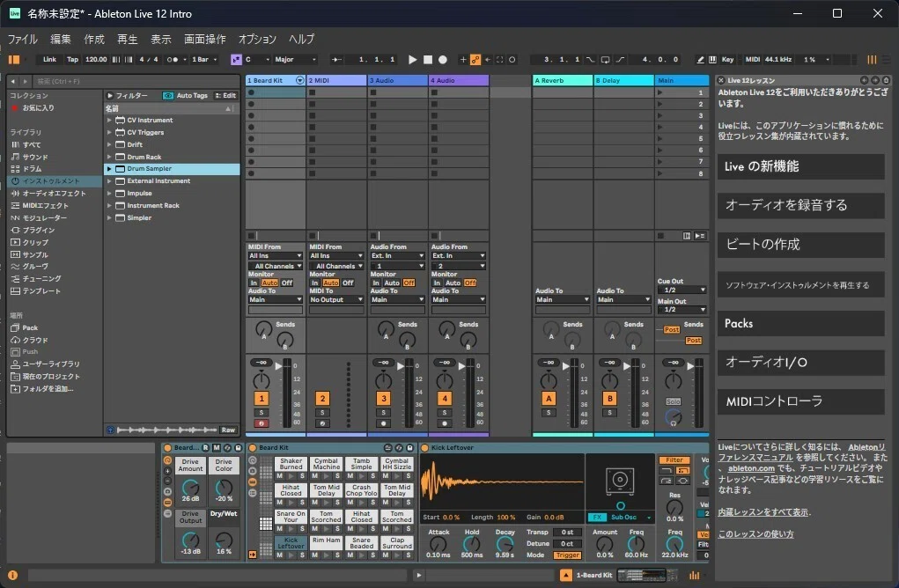Image resolution: width=899 pixels, height=588 pixels.
Task: Enable MIDI map mode
Action: click(752, 60)
